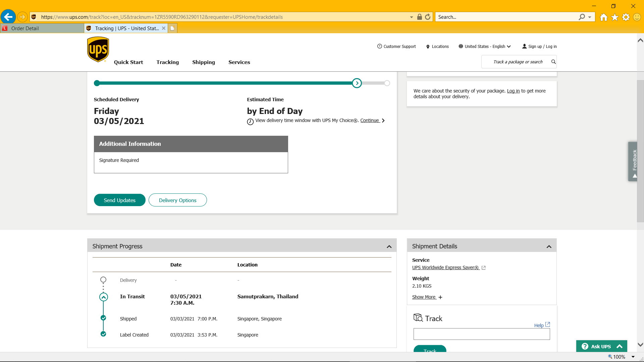Click the Send Updates button
Image resolution: width=644 pixels, height=362 pixels.
[x=120, y=200]
